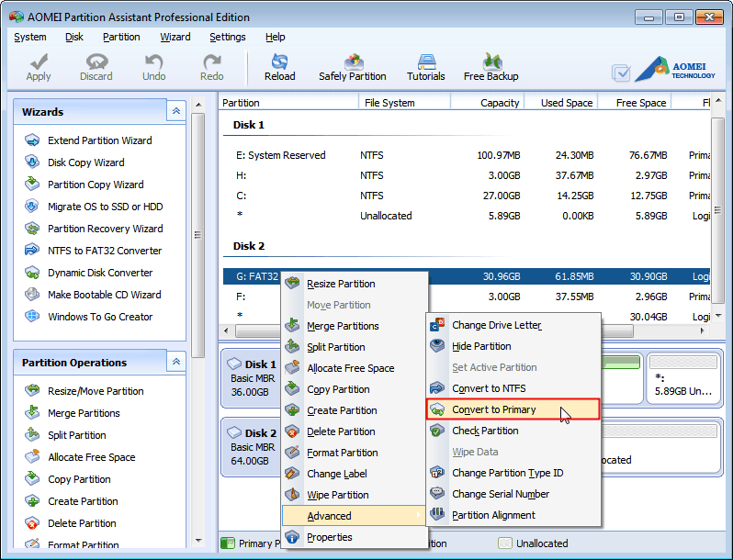Sort by the File System column header
The width and height of the screenshot is (733, 560).
coord(404,102)
